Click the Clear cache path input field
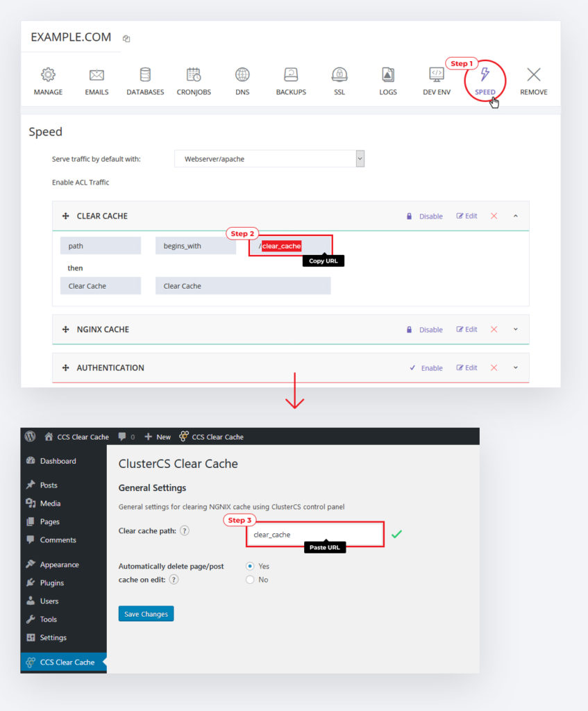 [x=316, y=534]
